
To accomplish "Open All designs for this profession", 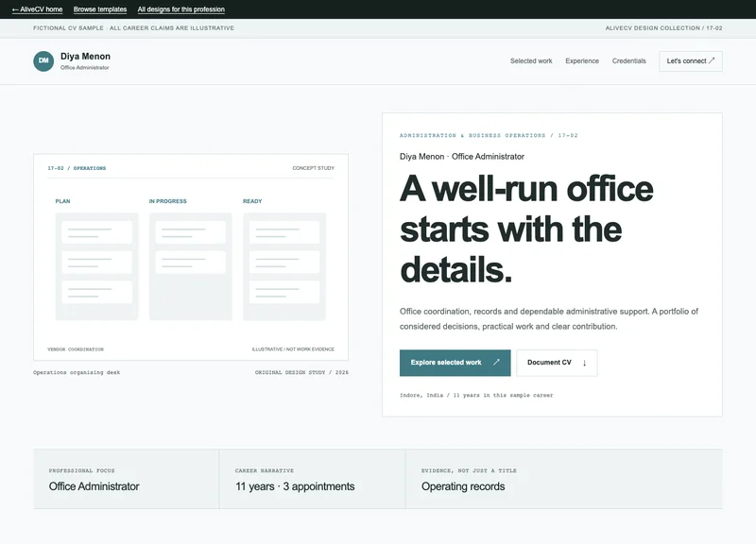I will coord(180,9).
